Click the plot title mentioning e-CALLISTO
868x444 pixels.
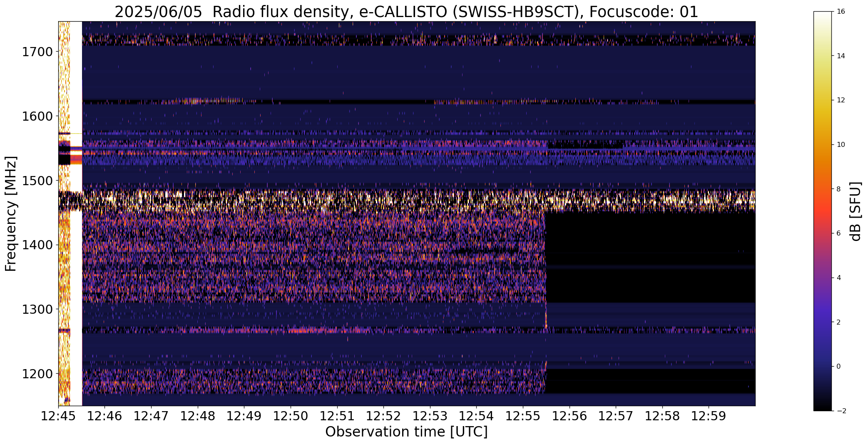pyautogui.click(x=406, y=12)
